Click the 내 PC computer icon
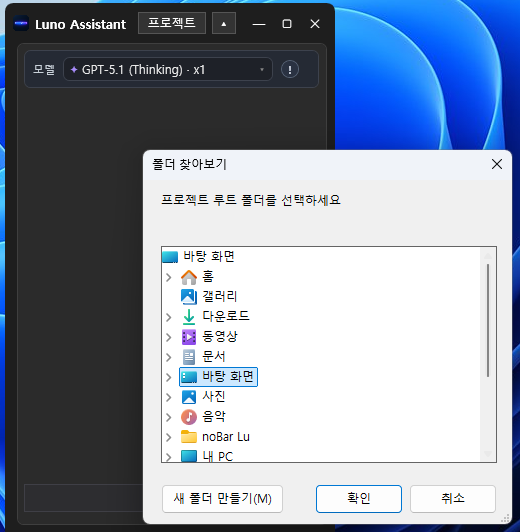Image resolution: width=520 pixels, height=532 pixels. pos(189,456)
